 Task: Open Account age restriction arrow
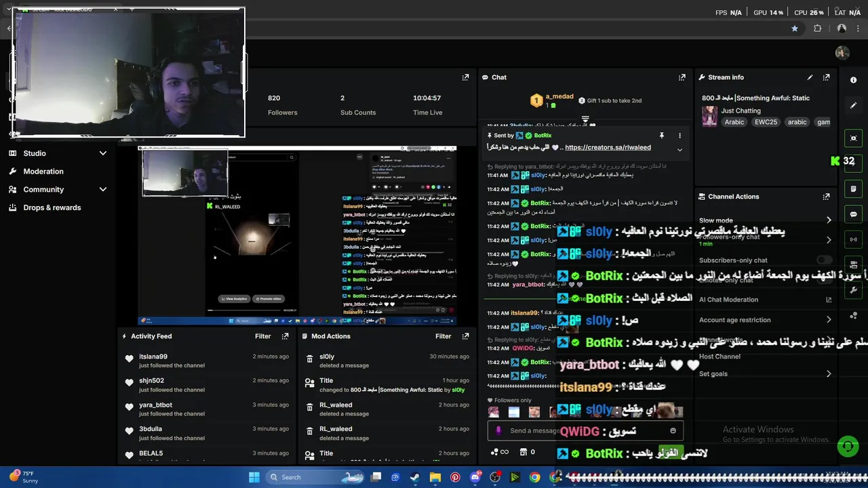point(829,320)
